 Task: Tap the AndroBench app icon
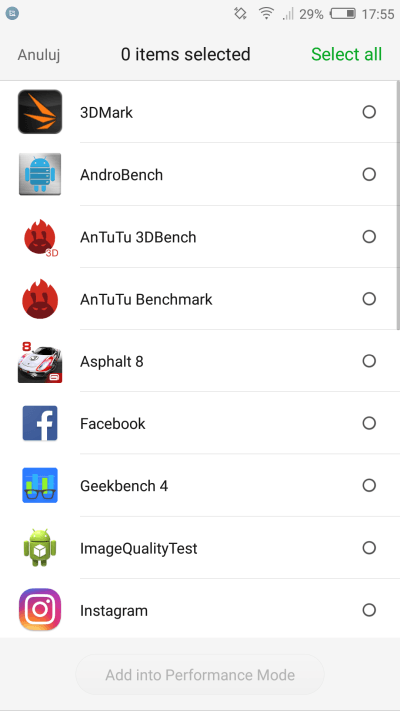pyautogui.click(x=40, y=174)
